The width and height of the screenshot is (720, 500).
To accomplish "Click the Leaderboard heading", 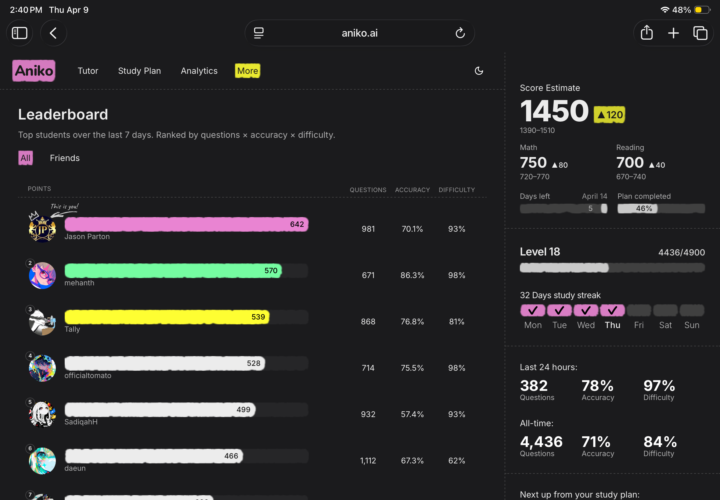I will pyautogui.click(x=63, y=114).
